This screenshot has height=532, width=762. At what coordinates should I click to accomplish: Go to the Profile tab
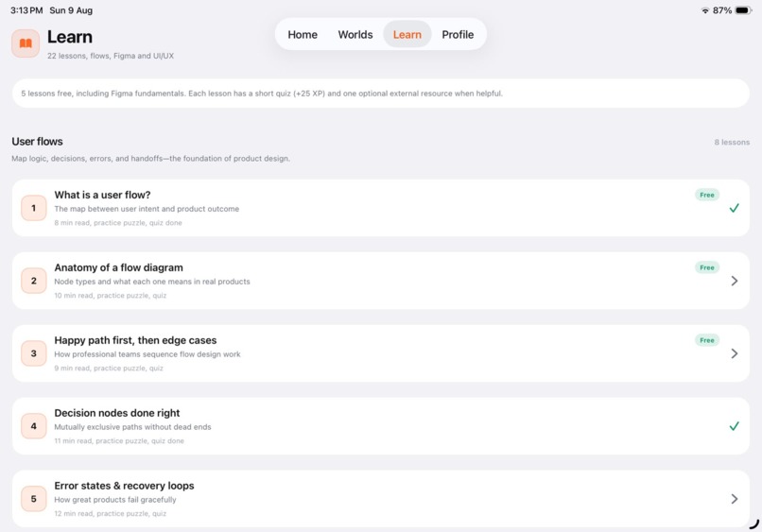click(x=458, y=35)
